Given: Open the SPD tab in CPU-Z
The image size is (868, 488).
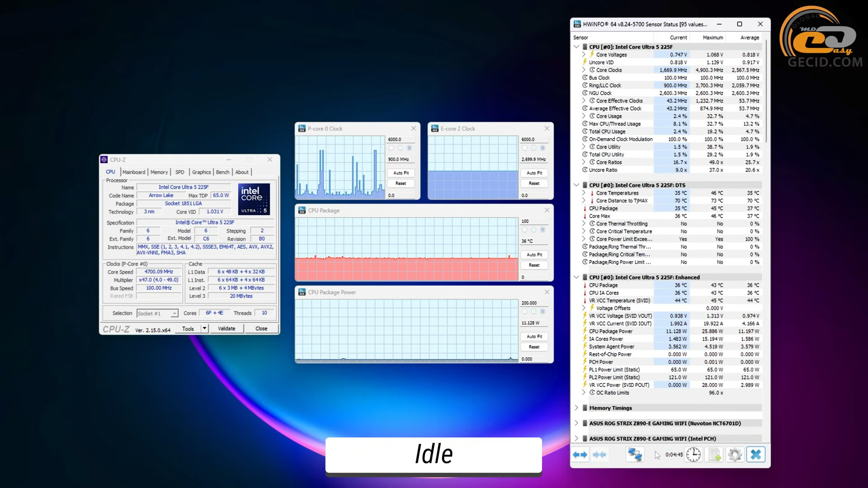Looking at the screenshot, I should click(x=179, y=172).
